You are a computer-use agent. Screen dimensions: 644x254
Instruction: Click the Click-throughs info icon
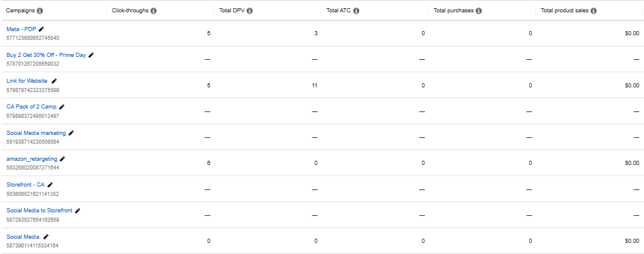click(x=154, y=11)
